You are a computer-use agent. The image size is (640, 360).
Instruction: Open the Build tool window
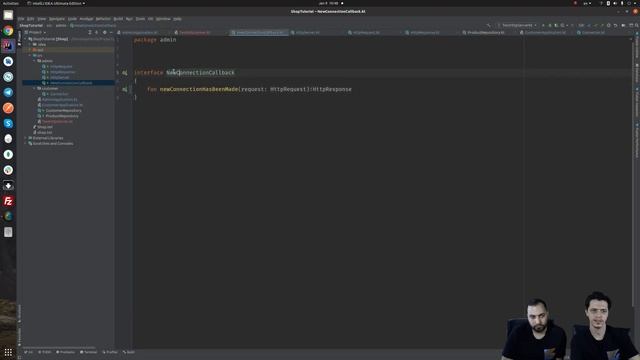pos(129,352)
